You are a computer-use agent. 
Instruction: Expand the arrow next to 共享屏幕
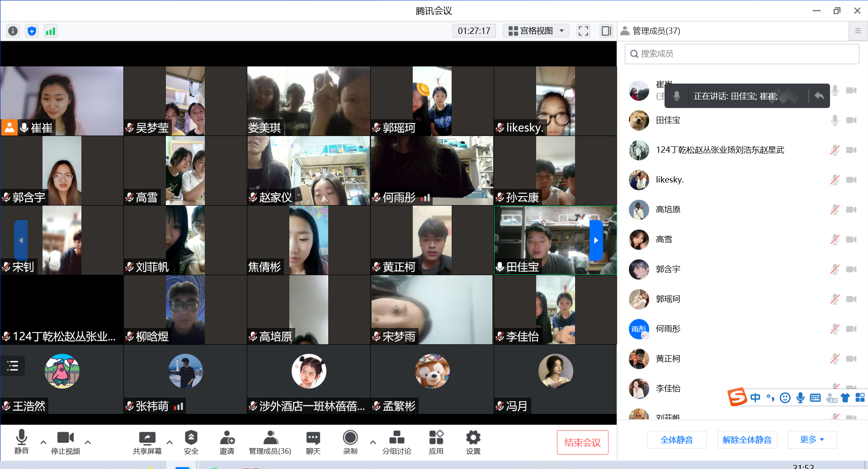pyautogui.click(x=170, y=442)
